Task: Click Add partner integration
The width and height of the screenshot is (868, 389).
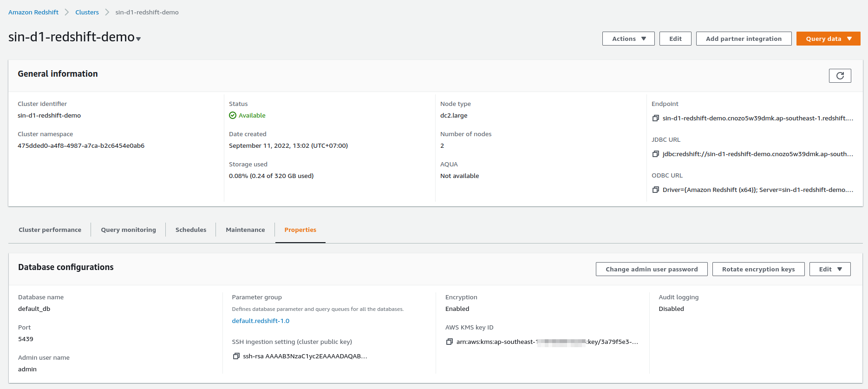Action: click(x=744, y=39)
